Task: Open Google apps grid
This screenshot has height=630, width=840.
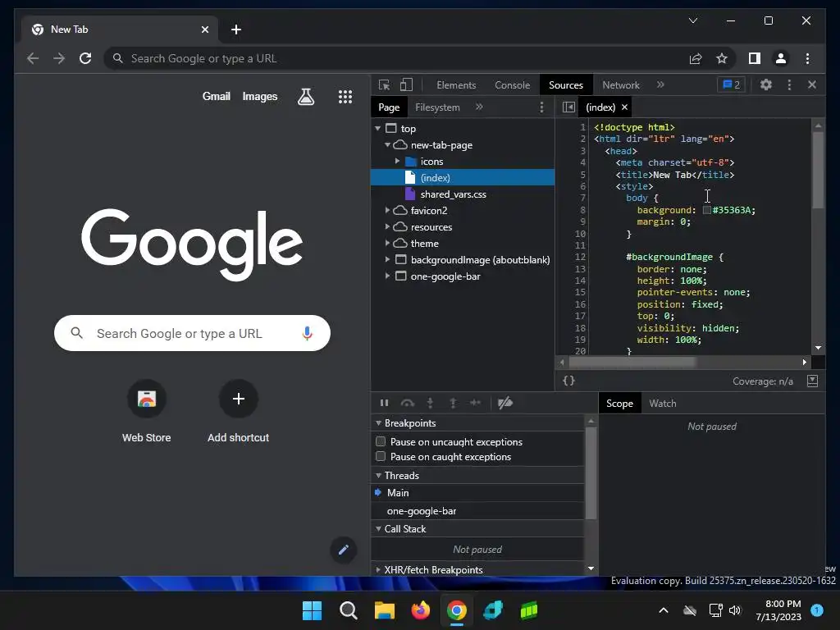Action: pyautogui.click(x=345, y=97)
